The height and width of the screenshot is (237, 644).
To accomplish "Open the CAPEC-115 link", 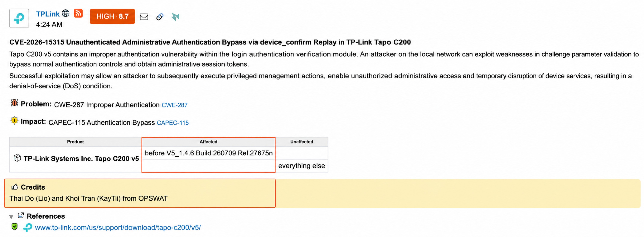I will [x=173, y=123].
